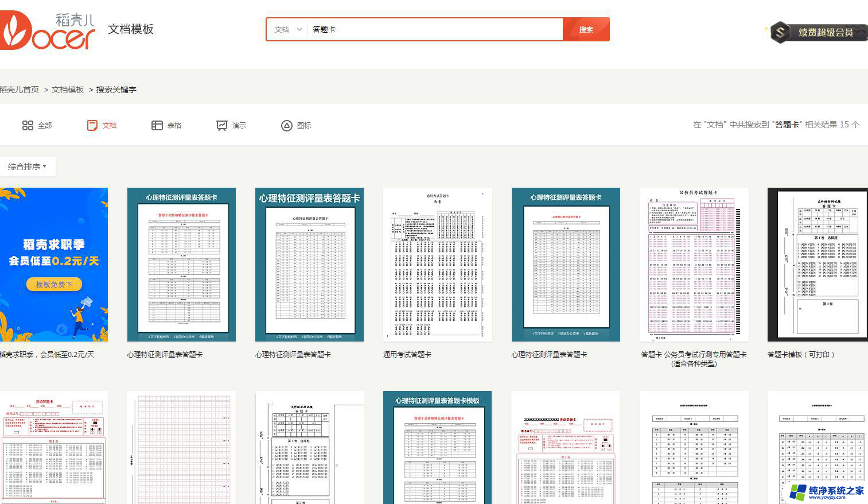Click 稻壳求职季，会员低至0.2元/天 caption
Image resolution: width=868 pixels, height=504 pixels.
47,355
